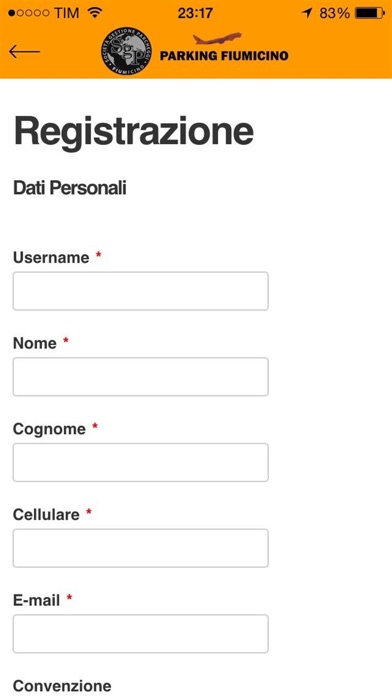Click into the Cognome field
The height and width of the screenshot is (696, 392).
point(140,462)
